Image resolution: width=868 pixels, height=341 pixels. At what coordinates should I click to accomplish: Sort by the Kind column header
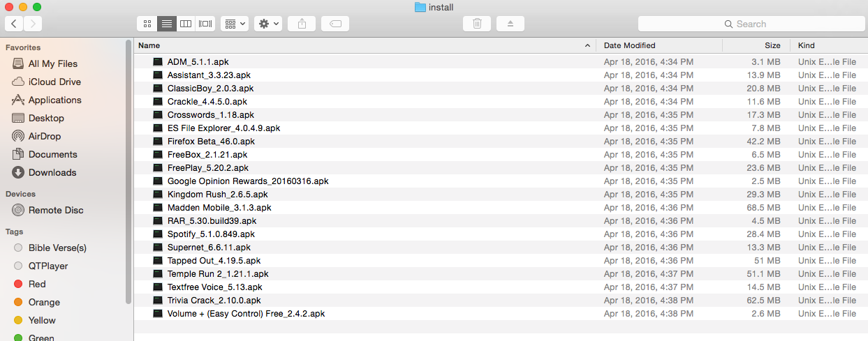(x=829, y=45)
